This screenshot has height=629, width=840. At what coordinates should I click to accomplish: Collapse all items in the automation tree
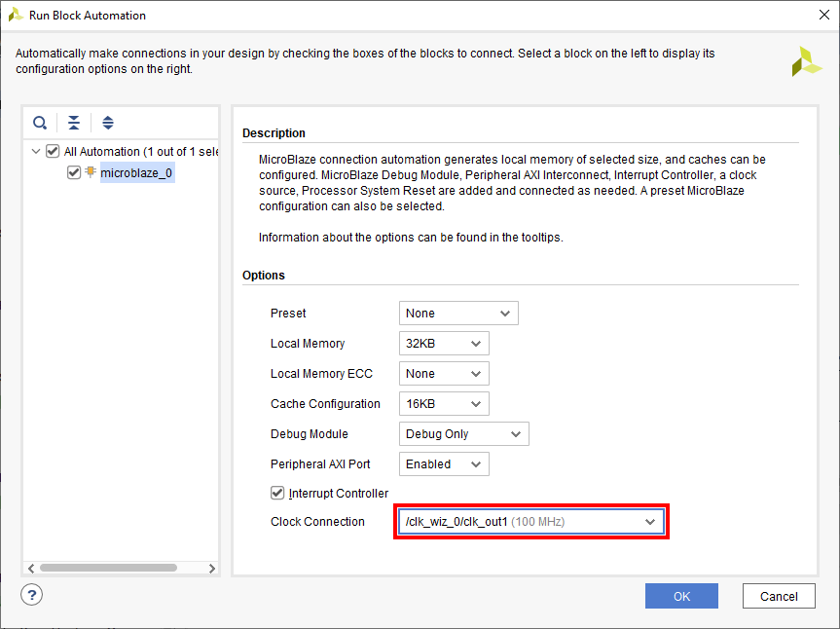pos(74,123)
